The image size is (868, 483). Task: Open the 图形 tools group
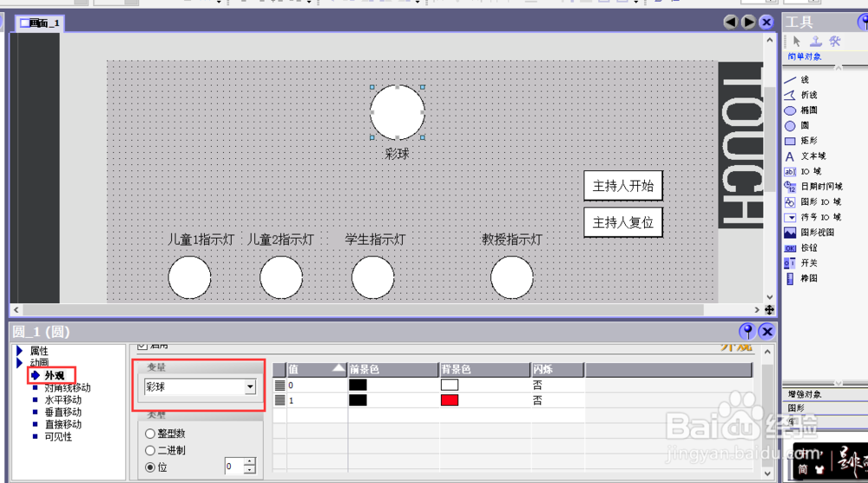[x=796, y=407]
